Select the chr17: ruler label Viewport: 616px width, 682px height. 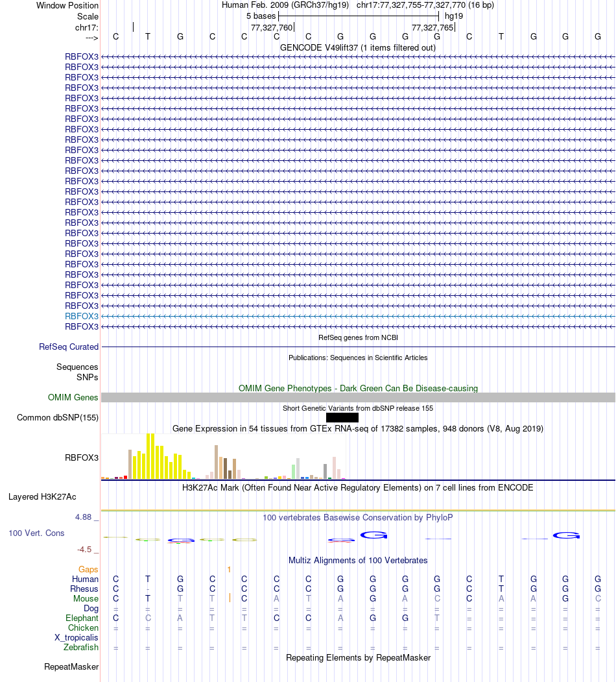point(86,27)
